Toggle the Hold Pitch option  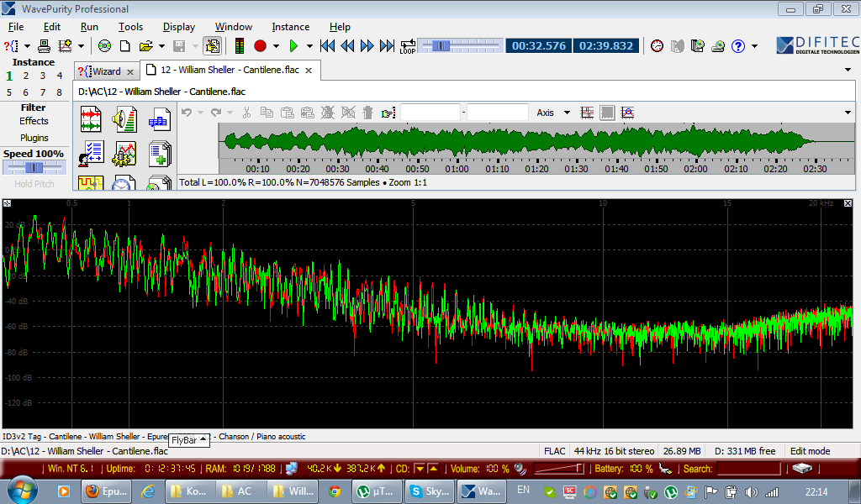[34, 184]
